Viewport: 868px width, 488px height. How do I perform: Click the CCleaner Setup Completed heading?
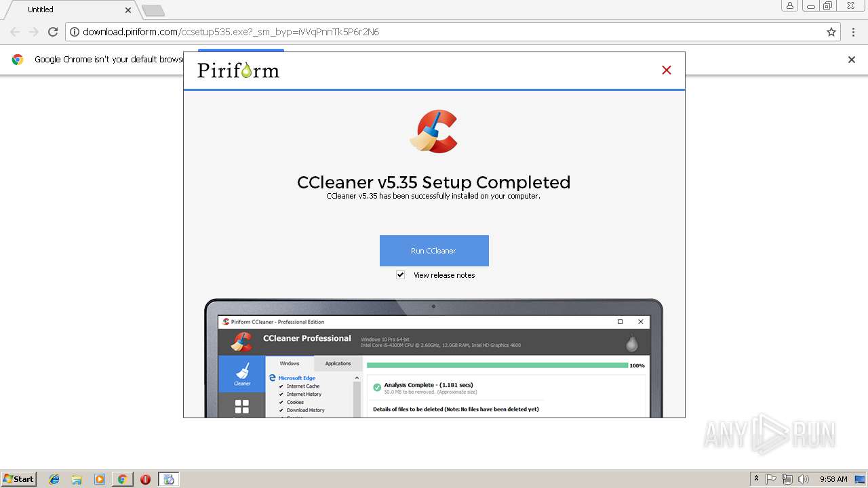click(434, 182)
